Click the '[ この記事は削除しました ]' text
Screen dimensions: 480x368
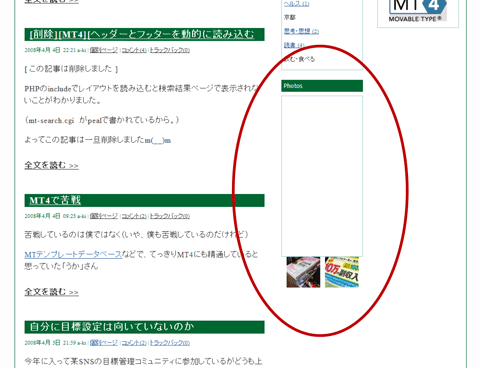click(71, 69)
